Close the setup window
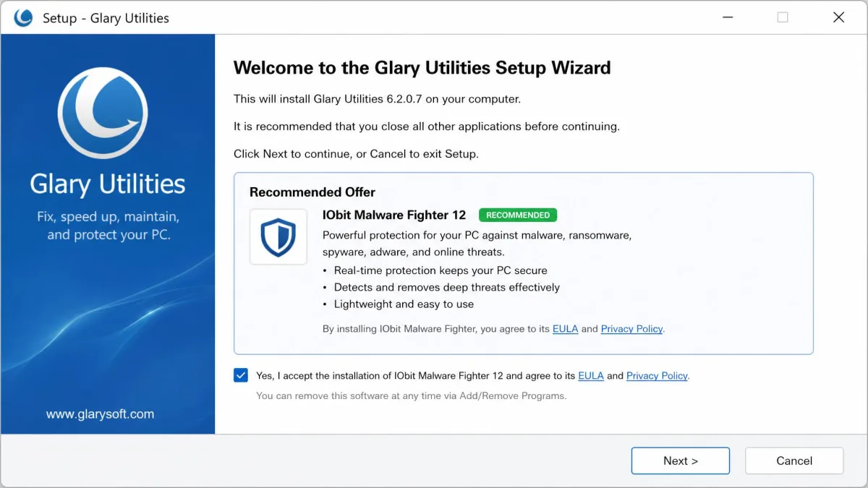The height and width of the screenshot is (488, 868). coord(838,17)
